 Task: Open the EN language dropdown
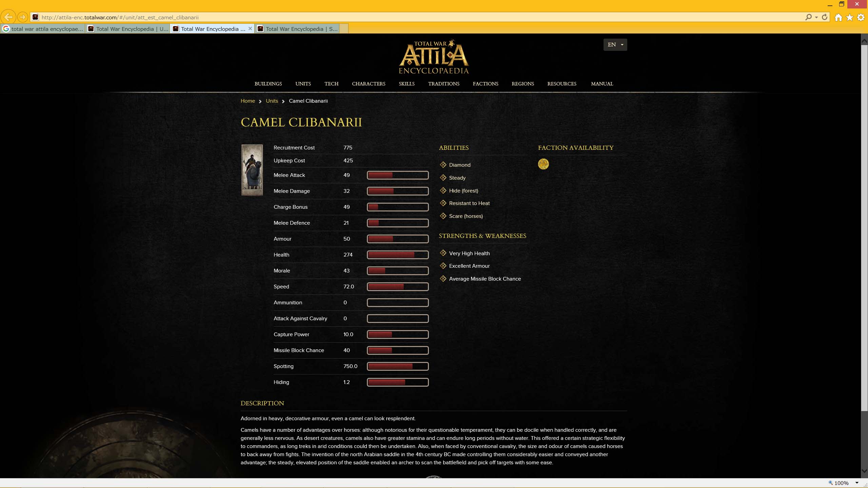(x=615, y=45)
